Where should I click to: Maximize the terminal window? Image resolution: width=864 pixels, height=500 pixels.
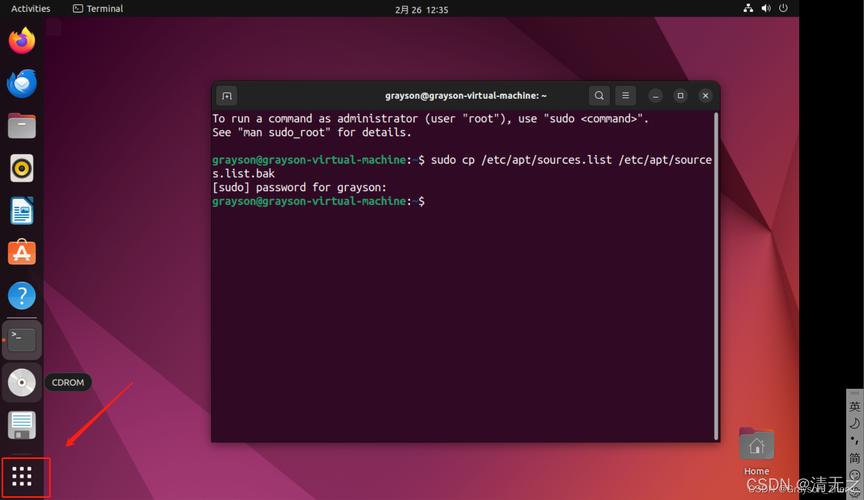(681, 95)
